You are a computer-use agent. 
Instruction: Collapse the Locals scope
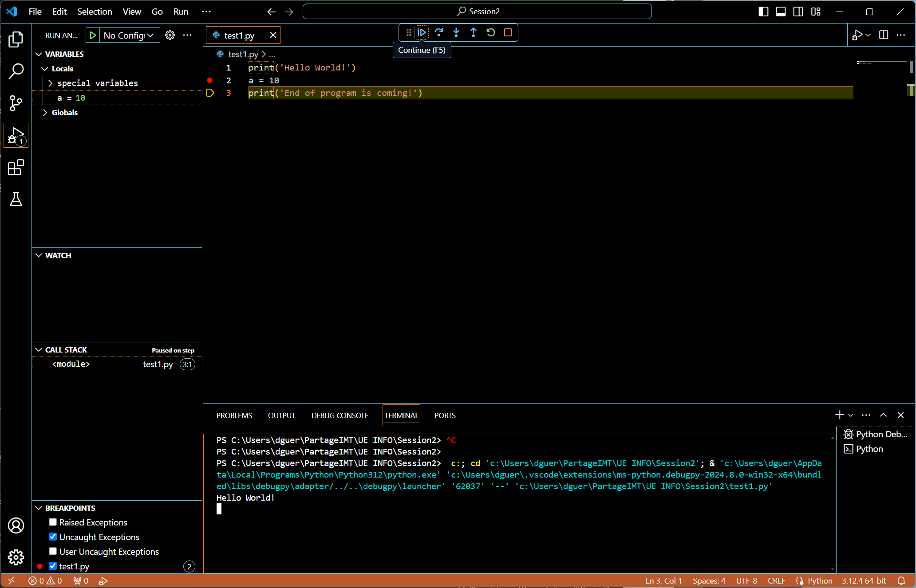pos(45,69)
